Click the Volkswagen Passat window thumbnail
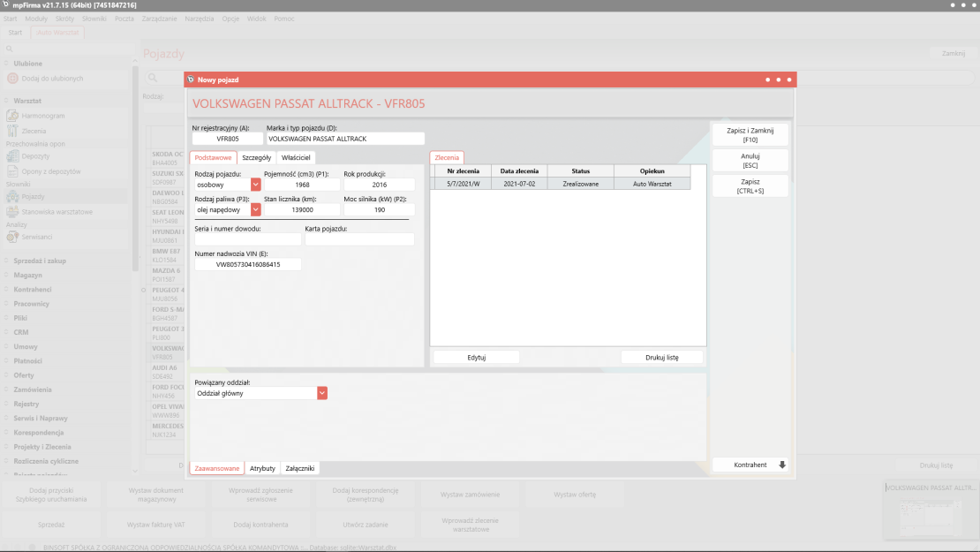Viewport: 980px width, 552px height. click(931, 510)
